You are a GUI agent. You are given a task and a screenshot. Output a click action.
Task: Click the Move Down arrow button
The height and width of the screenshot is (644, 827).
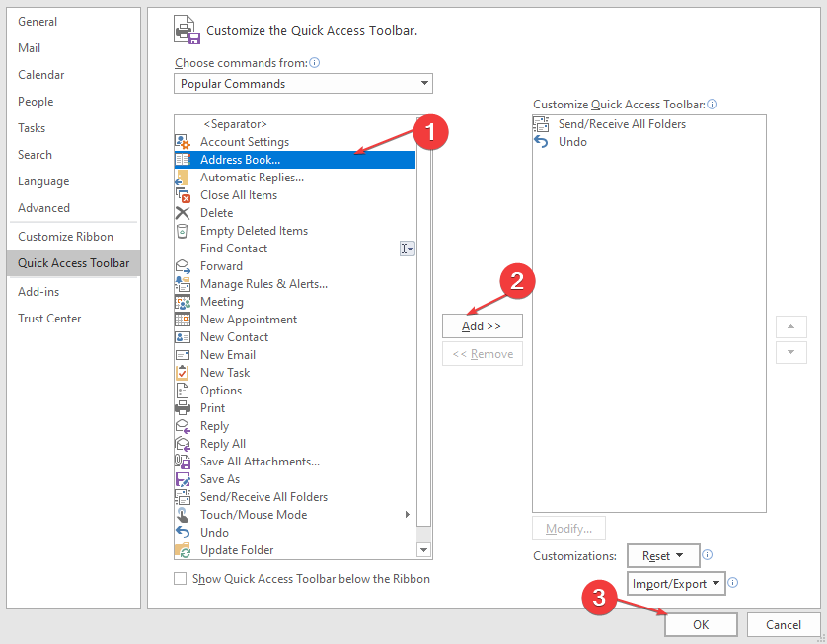[790, 352]
